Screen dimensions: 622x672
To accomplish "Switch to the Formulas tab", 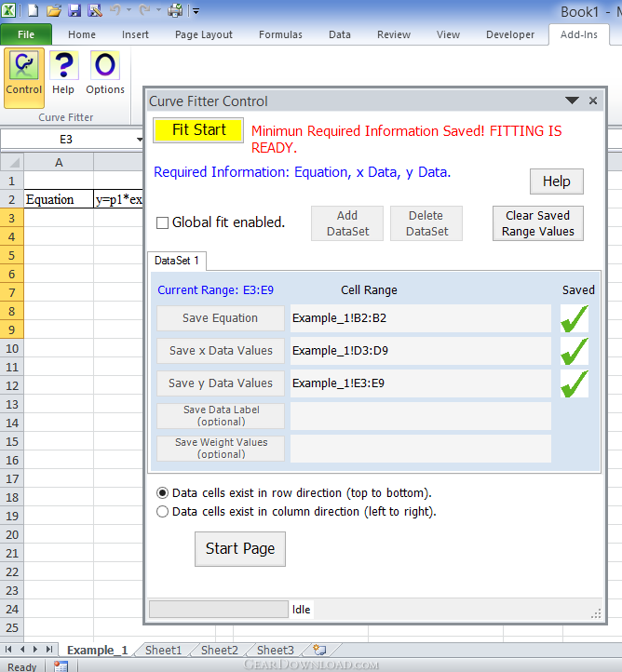I will [x=280, y=34].
